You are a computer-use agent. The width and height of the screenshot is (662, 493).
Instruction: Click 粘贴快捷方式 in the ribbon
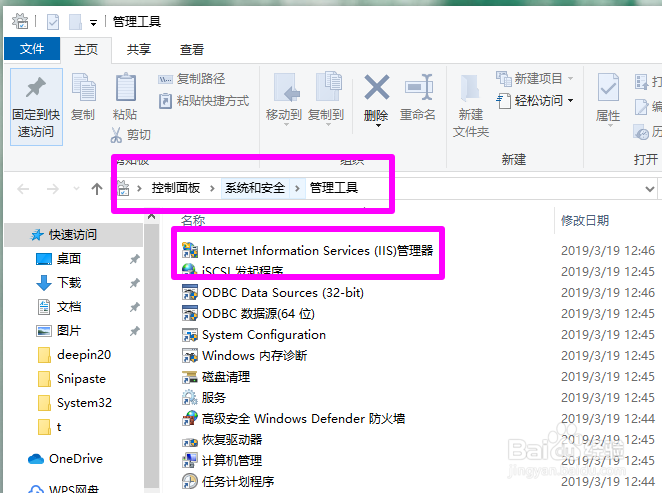pyautogui.click(x=204, y=101)
